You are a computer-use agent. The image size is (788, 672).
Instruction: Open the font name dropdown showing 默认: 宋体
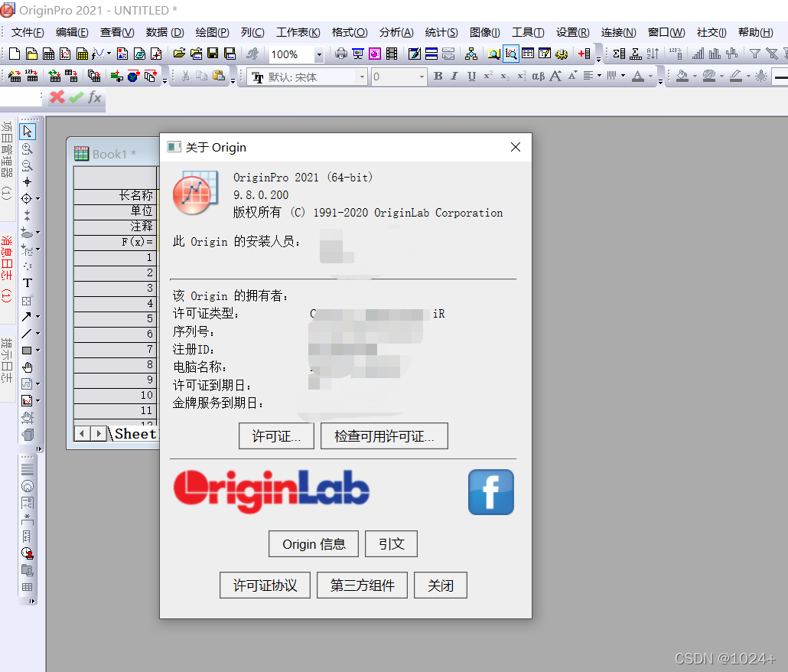pyautogui.click(x=362, y=77)
